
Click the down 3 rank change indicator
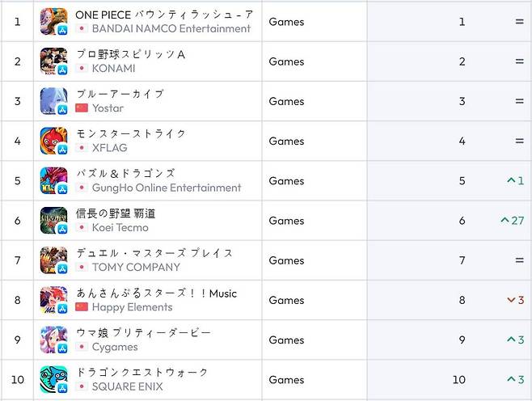515,300
